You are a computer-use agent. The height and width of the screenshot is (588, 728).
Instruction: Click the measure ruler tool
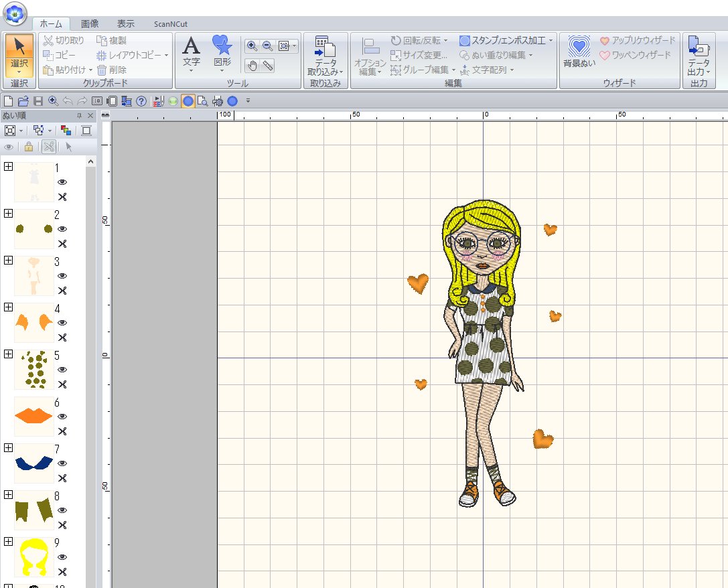pyautogui.click(x=268, y=65)
